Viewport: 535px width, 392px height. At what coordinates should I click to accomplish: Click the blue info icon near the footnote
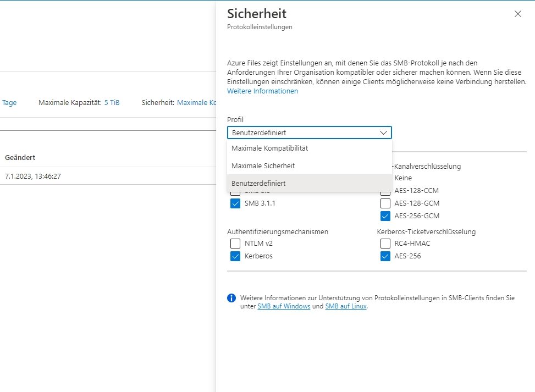[231, 297]
